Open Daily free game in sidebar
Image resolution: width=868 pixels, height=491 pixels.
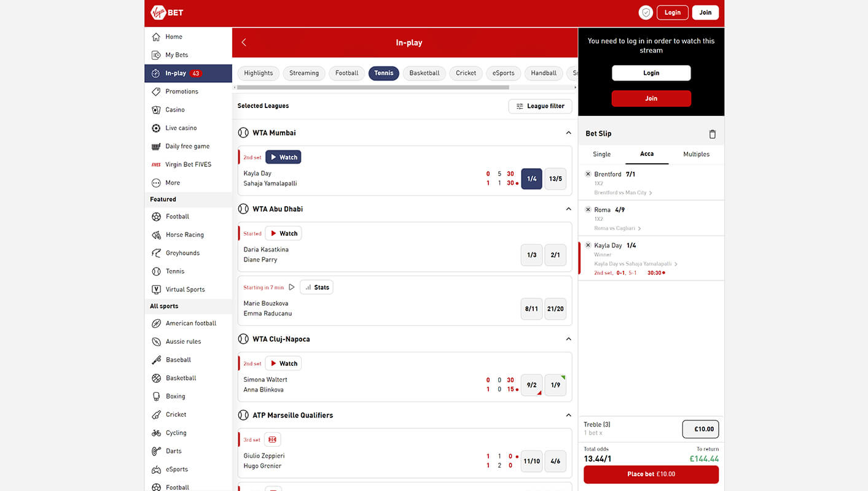click(189, 147)
